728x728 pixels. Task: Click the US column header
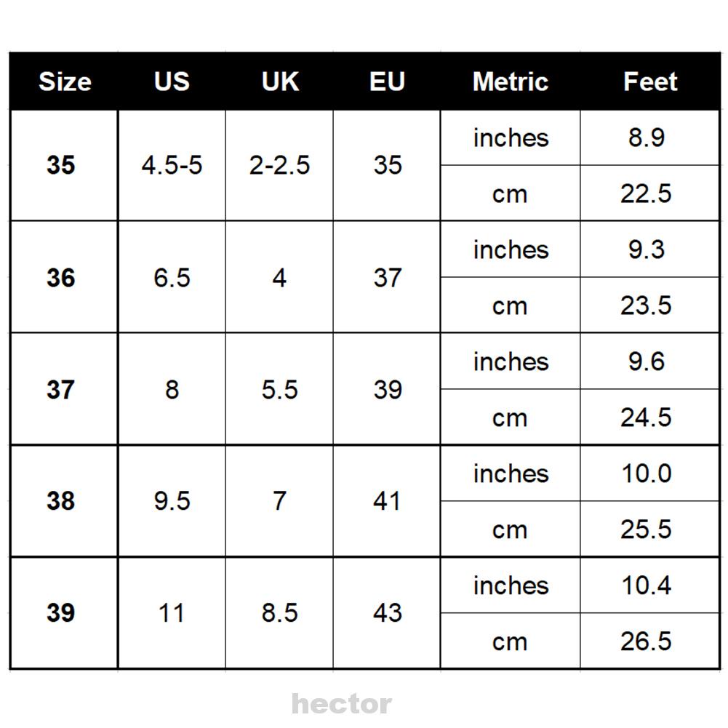click(x=172, y=81)
